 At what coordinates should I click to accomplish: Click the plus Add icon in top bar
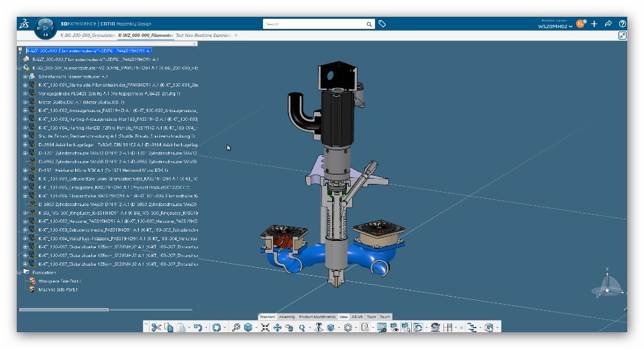[x=594, y=24]
